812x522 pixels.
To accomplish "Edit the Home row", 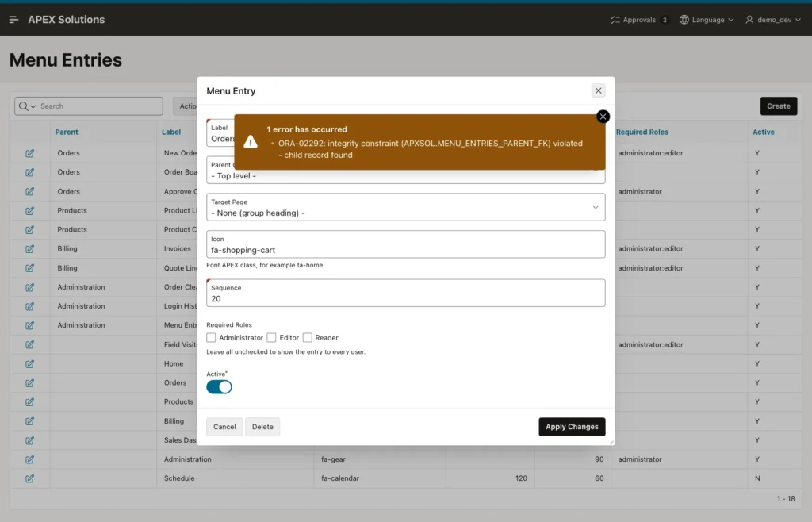I will [x=29, y=364].
